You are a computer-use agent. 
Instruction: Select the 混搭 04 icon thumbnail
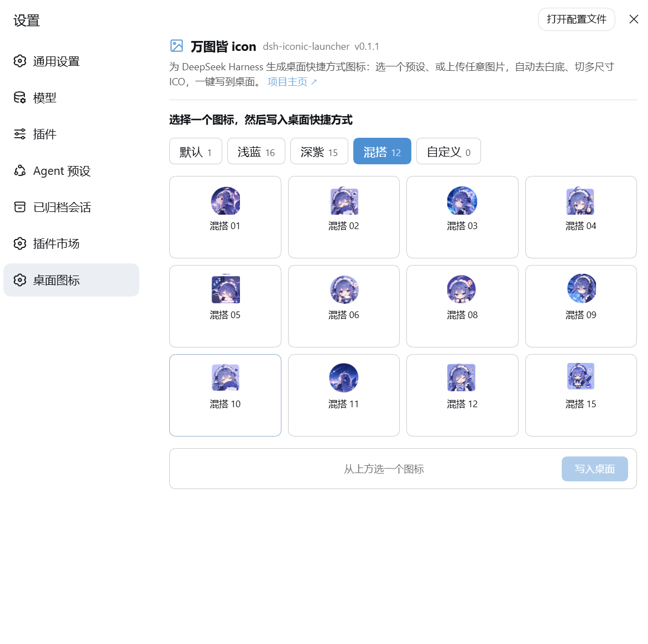tap(581, 201)
